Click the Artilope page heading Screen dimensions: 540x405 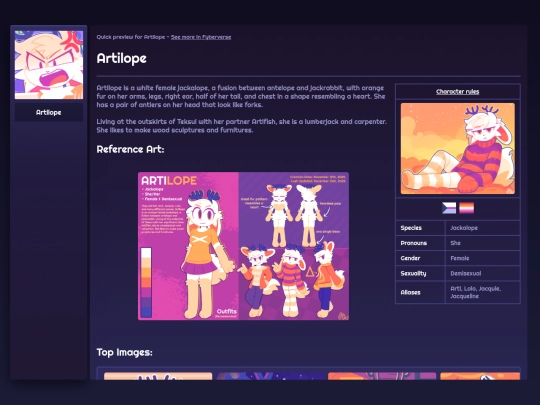click(122, 58)
